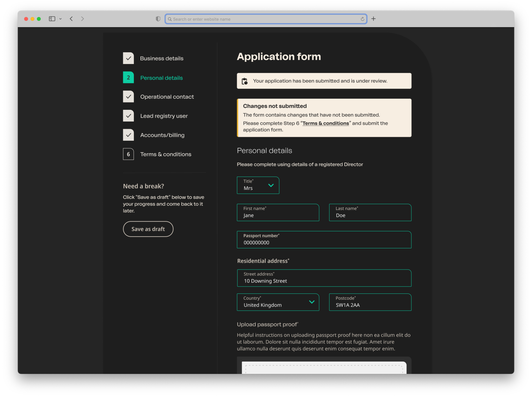Click the checkmark icon beside Business details
This screenshot has height=396, width=532.
tap(128, 58)
